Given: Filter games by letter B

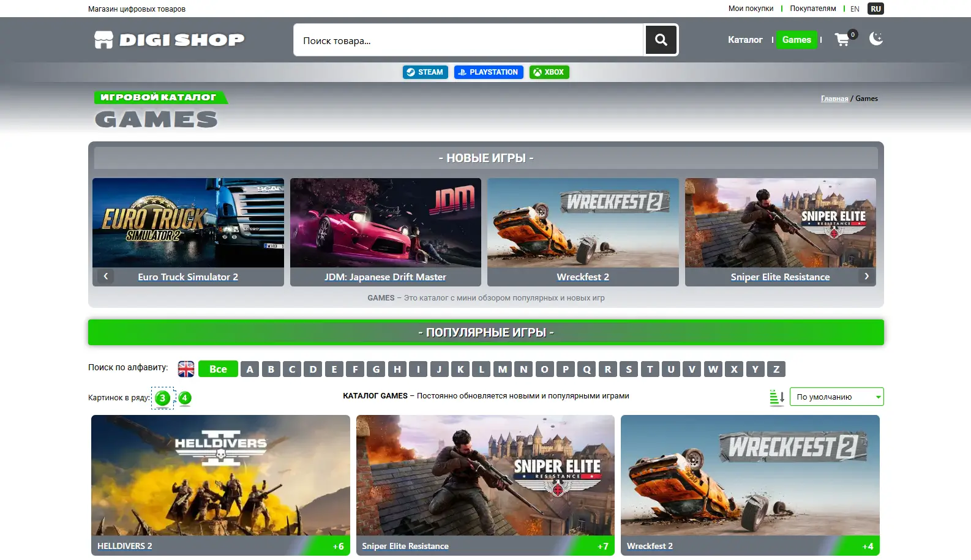Looking at the screenshot, I should tap(271, 369).
